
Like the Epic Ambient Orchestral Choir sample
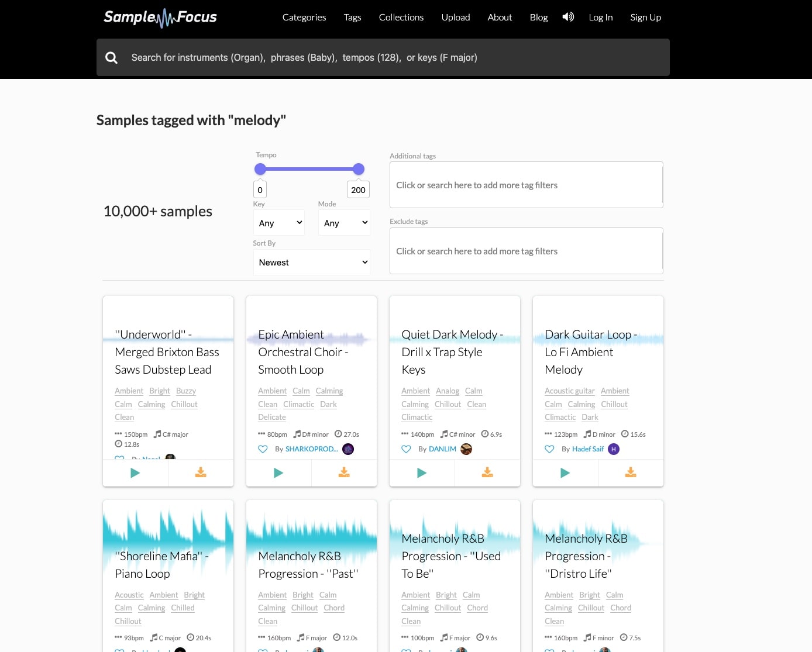(263, 449)
